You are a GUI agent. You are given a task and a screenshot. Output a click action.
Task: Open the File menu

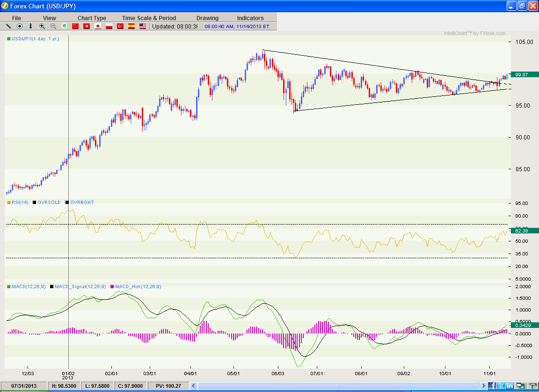coord(16,18)
